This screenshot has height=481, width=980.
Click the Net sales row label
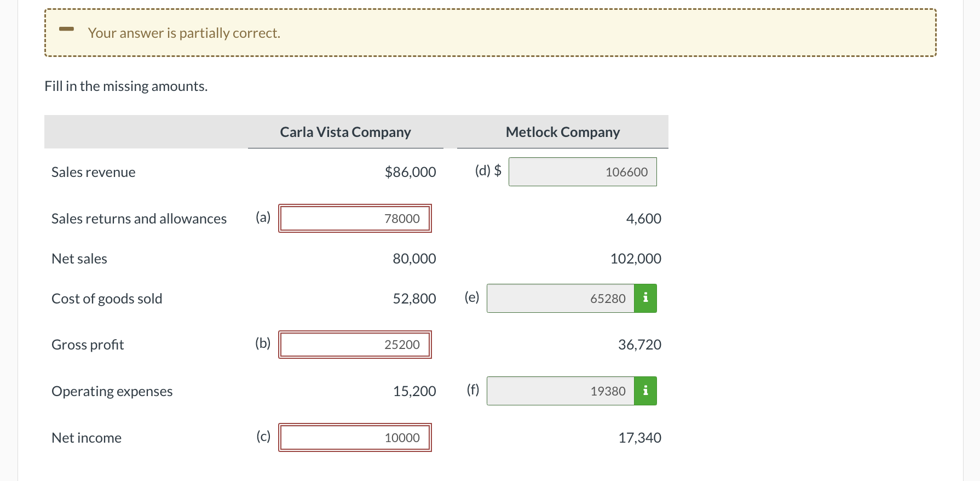coord(79,259)
